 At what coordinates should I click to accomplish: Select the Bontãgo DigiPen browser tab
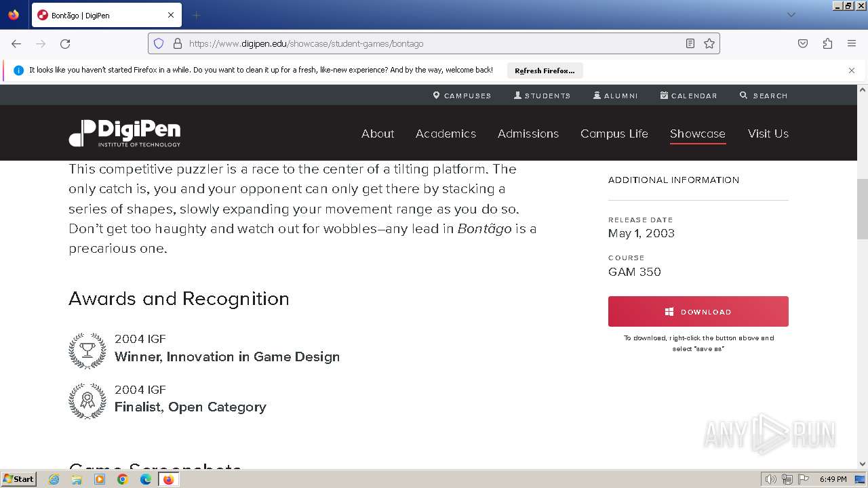click(106, 15)
